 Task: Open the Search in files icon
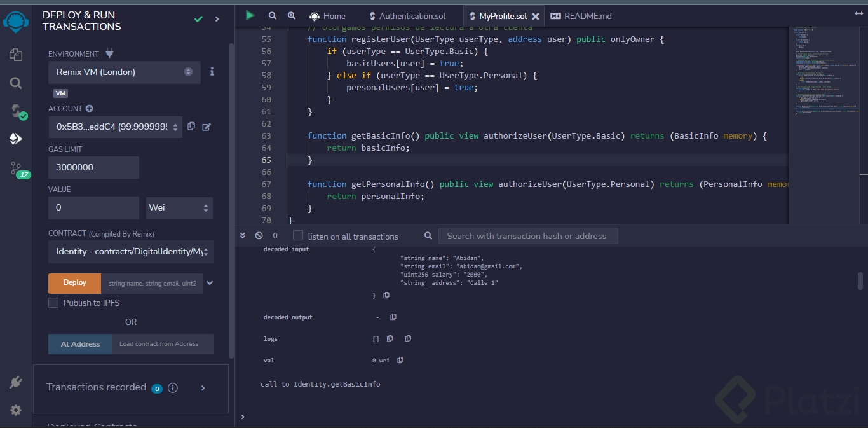(16, 83)
